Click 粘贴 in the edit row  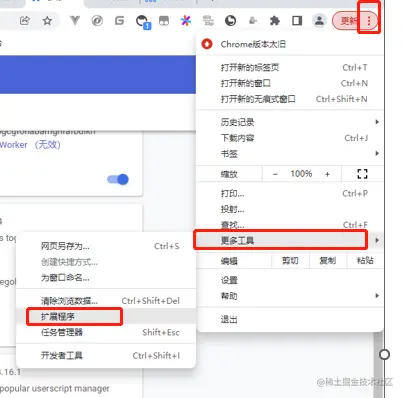365,261
